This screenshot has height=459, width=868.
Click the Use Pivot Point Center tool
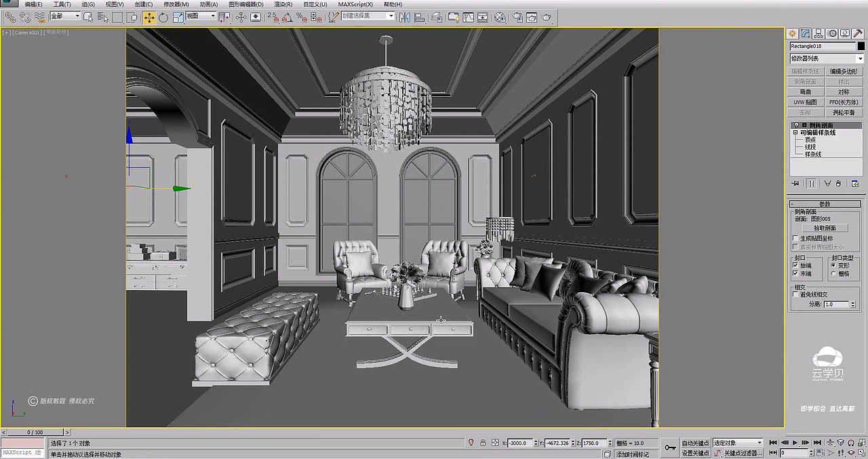click(x=224, y=17)
